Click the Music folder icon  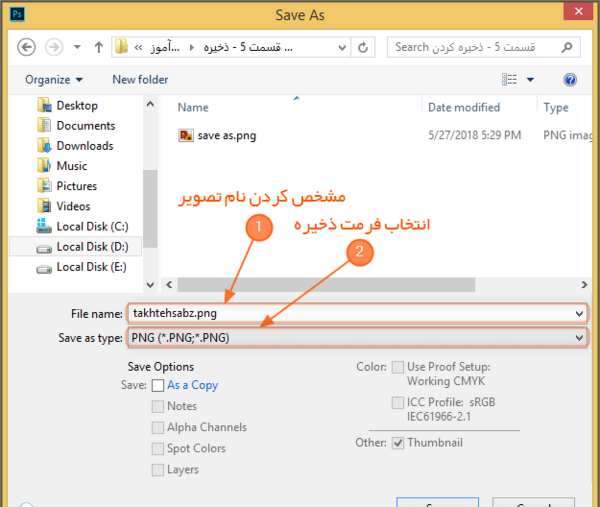pos(44,165)
